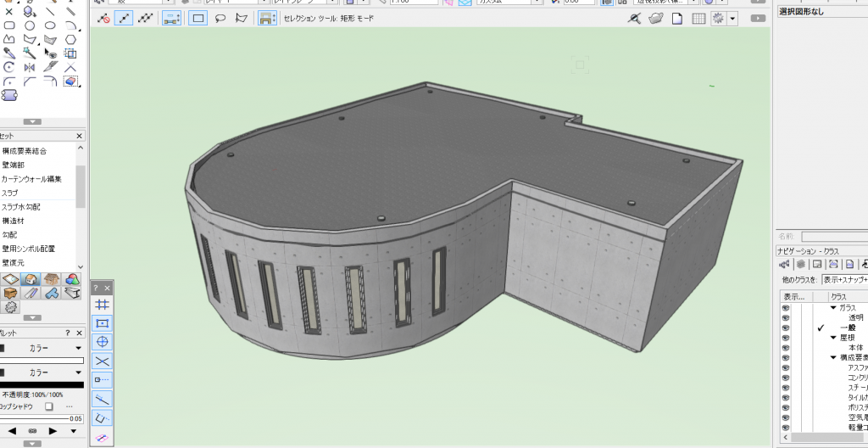Toggle the drop shadow checkbox
Image resolution: width=868 pixels, height=448 pixels.
point(48,406)
